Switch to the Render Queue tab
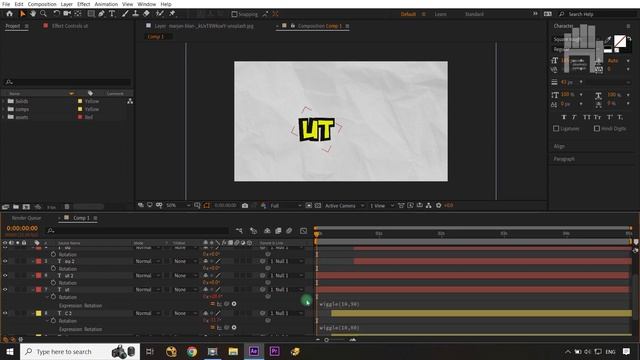 pos(26,218)
